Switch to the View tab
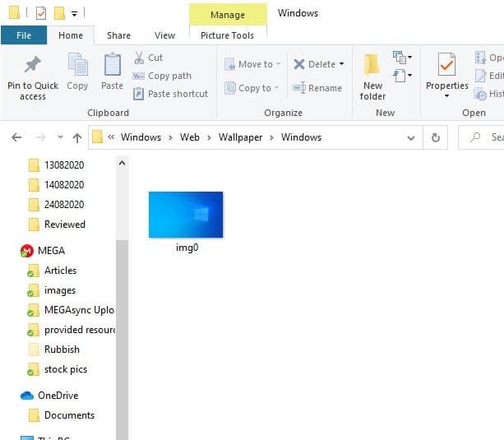504x440 pixels. point(164,35)
